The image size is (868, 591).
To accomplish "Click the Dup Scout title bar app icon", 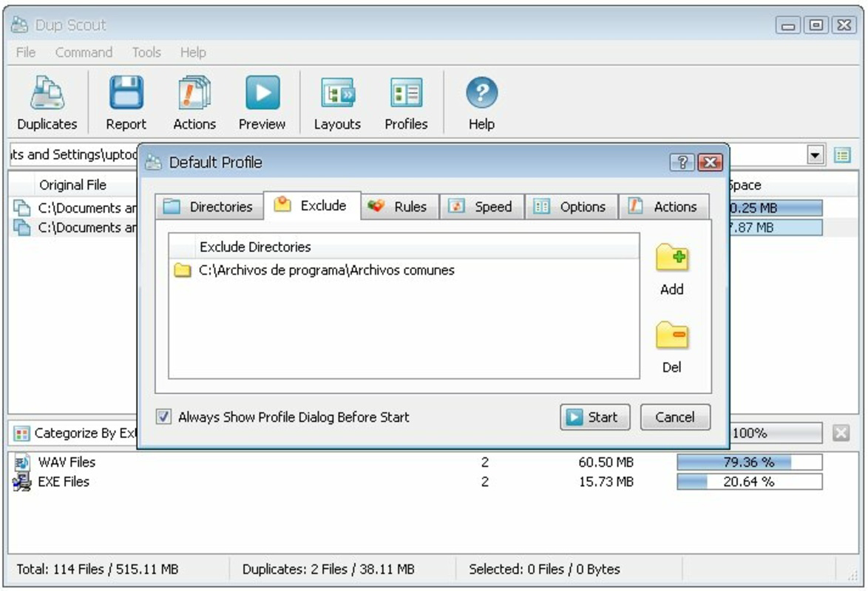I will pos(19,25).
